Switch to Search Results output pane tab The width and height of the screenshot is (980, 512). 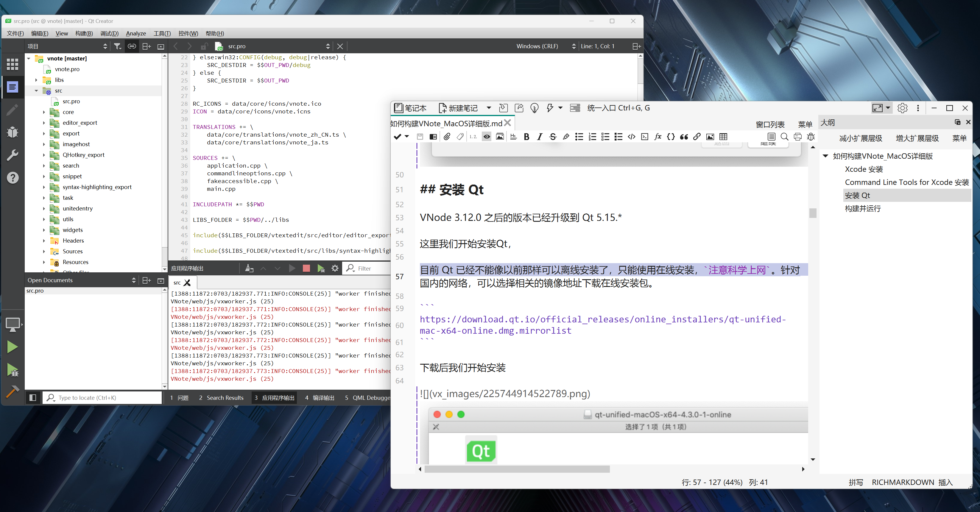pyautogui.click(x=221, y=397)
